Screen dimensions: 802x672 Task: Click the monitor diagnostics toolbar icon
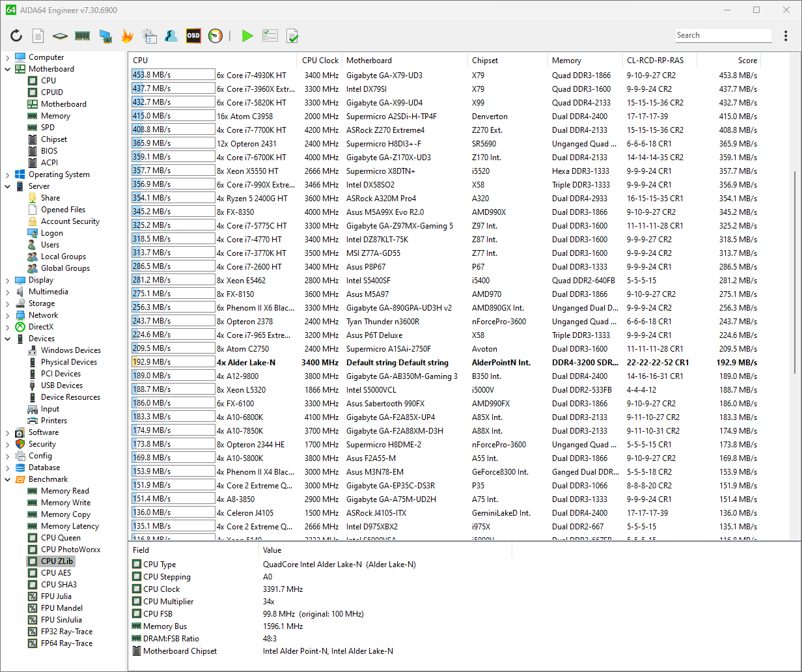click(105, 36)
